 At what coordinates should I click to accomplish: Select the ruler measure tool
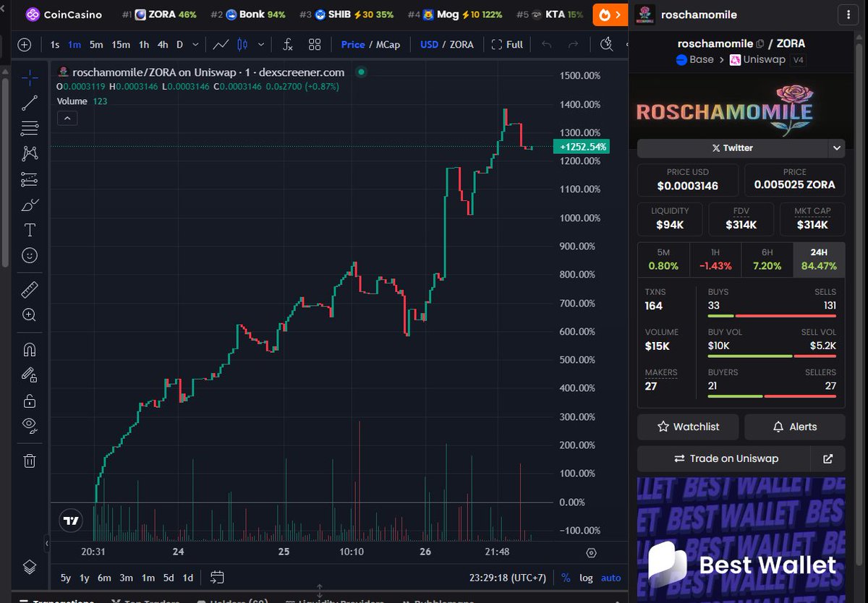30,290
